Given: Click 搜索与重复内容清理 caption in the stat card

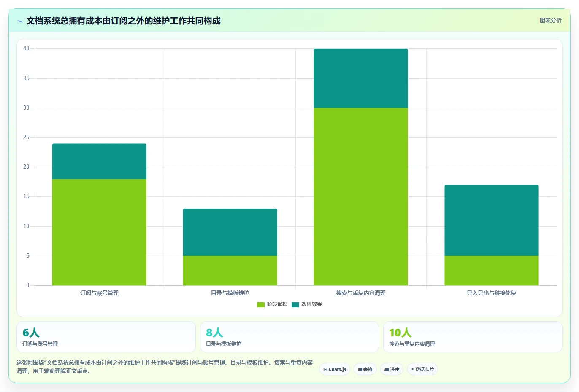Looking at the screenshot, I should pyautogui.click(x=412, y=344).
